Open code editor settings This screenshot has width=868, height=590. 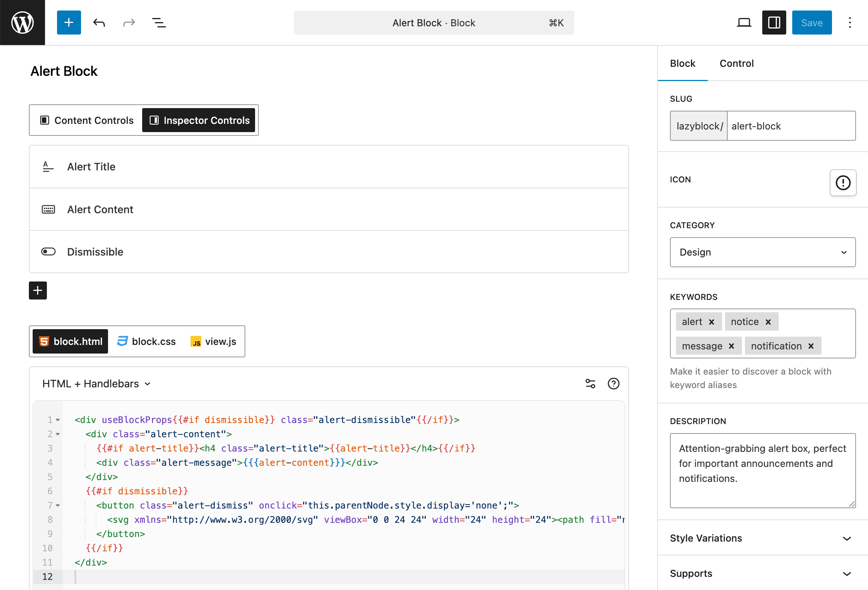[x=590, y=384]
